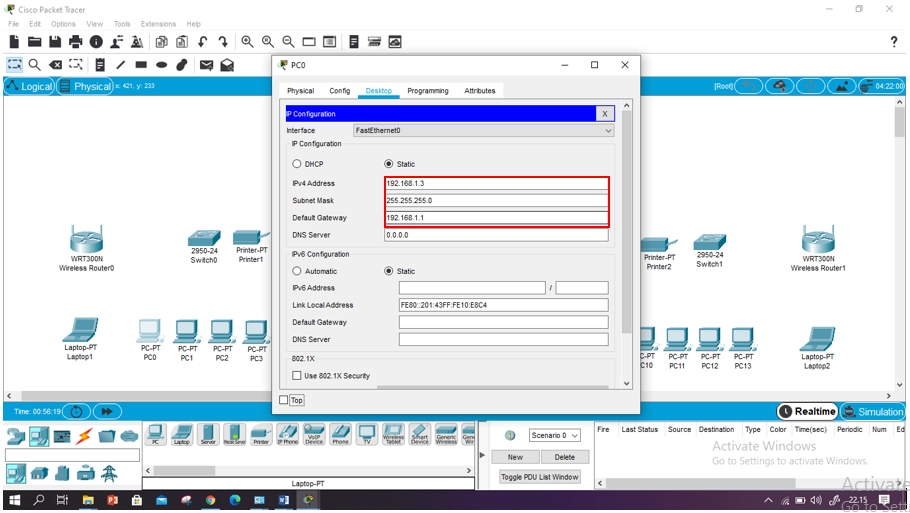Switch to Realtime mode
The image size is (910, 513).
point(808,411)
